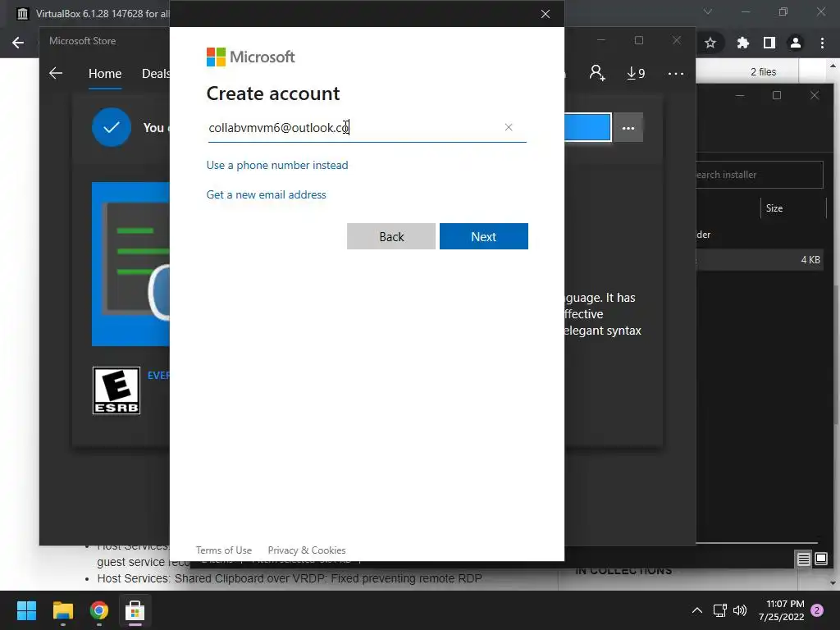Switch to Home tab in Microsoft Store
840x630 pixels.
coord(105,73)
